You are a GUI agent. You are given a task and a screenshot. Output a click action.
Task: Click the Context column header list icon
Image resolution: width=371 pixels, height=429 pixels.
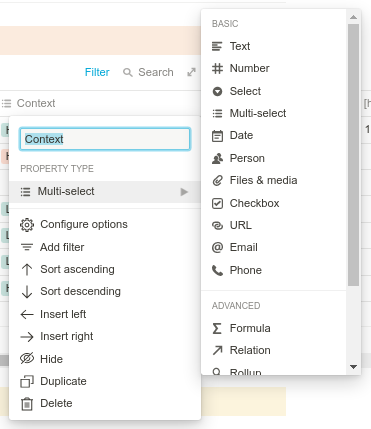tap(6, 103)
